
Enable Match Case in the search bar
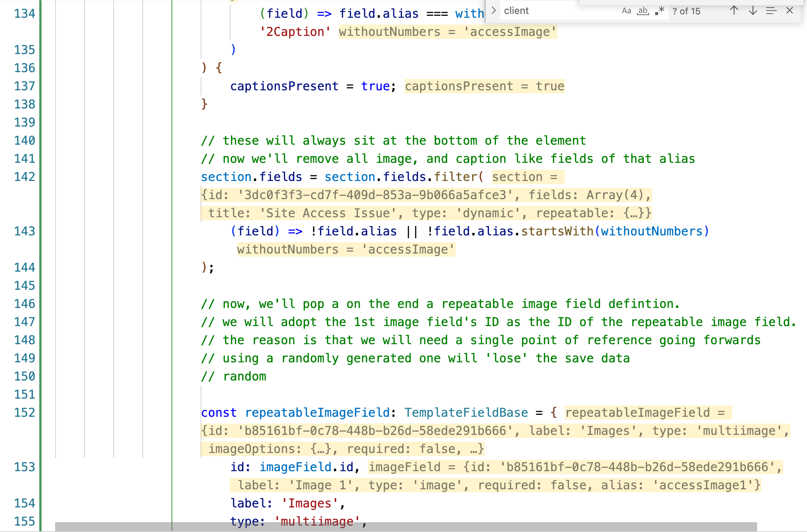[626, 11]
